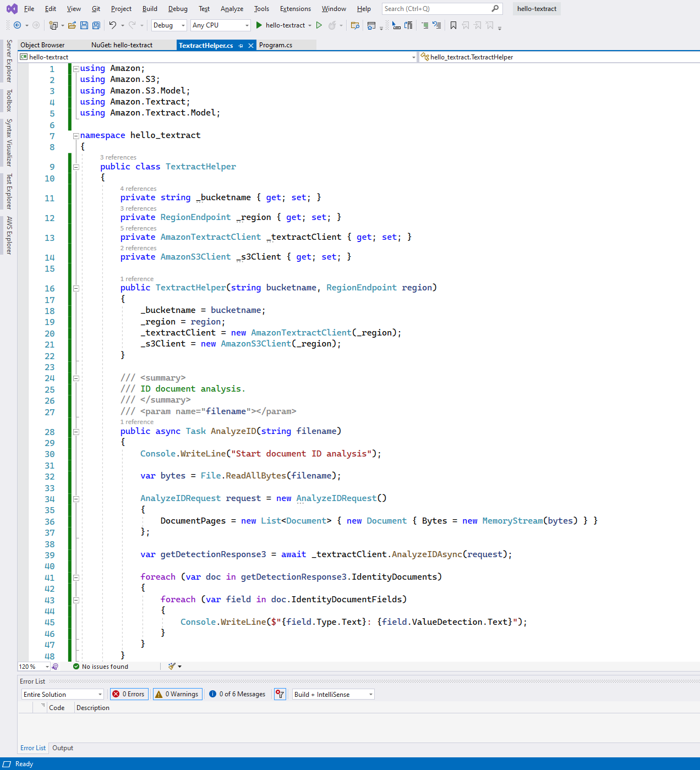The width and height of the screenshot is (700, 770).
Task: Open the Build + IntelliSense dropdown
Action: pyautogui.click(x=333, y=694)
